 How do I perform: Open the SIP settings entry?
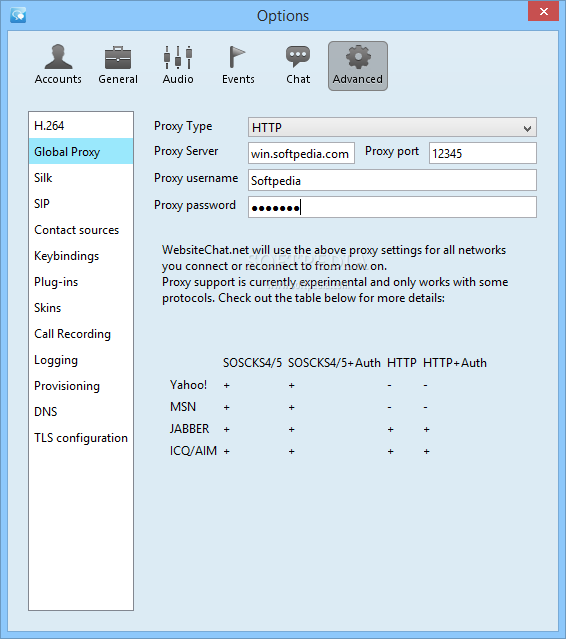(81, 203)
